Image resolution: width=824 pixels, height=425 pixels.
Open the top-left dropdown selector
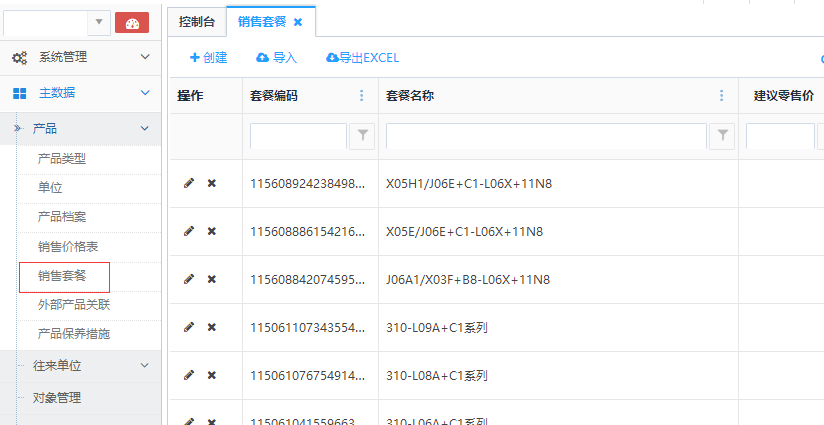pyautogui.click(x=99, y=22)
